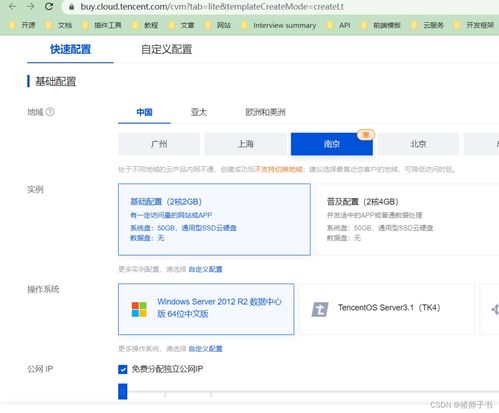Viewport: 499px width, 413px height.
Task: Click the TencentOS logo icon
Action: [x=320, y=309]
